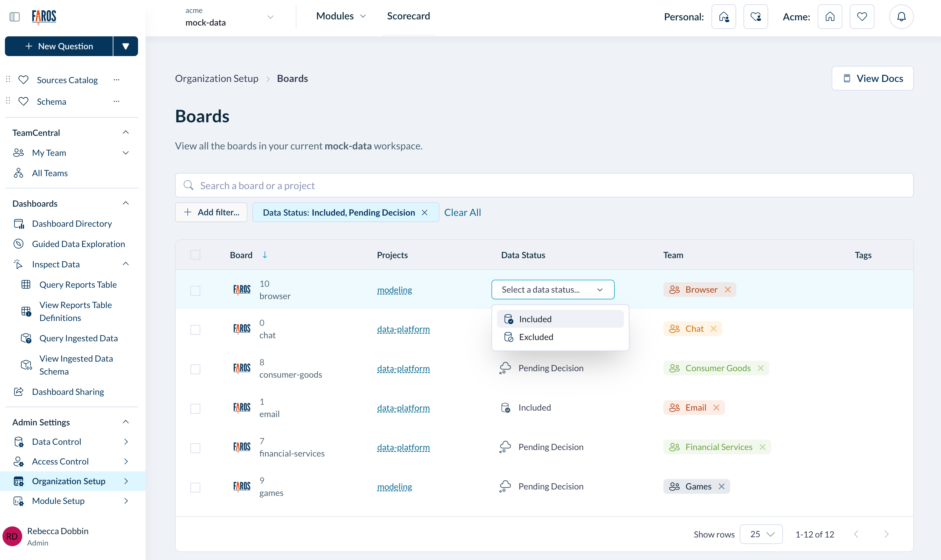Remove Games team tag
This screenshot has height=560, width=941.
[x=721, y=486]
